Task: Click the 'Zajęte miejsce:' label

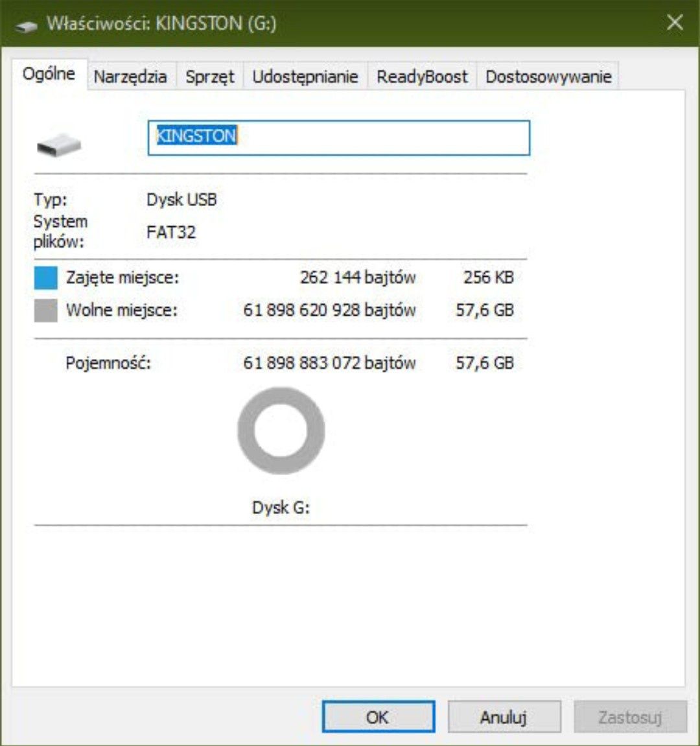Action: [x=122, y=277]
